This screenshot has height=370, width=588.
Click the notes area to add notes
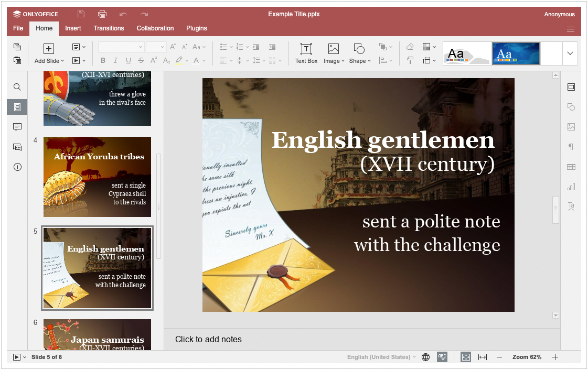point(362,339)
